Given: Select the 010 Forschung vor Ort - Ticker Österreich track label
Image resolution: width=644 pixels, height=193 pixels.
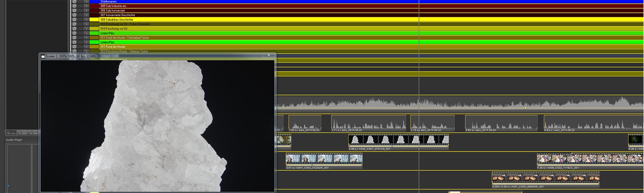Looking at the screenshot, I should (125, 24).
